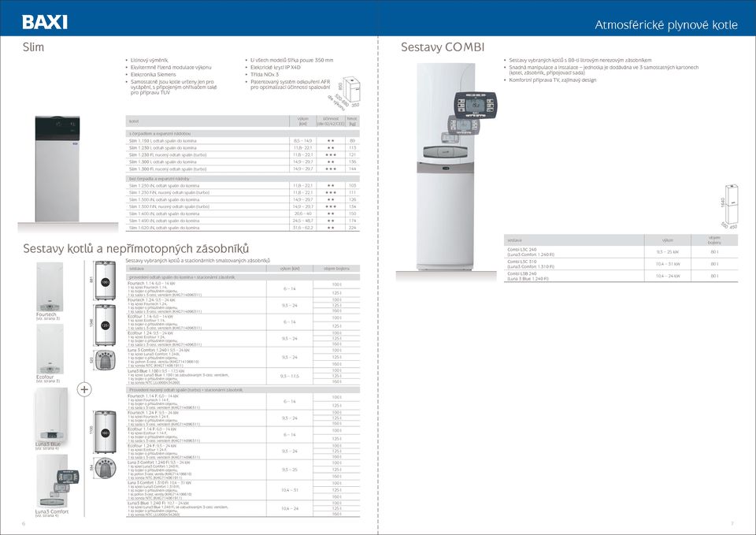Select the Luna3 Comfort boiler image
This screenshot has height=535, width=756.
(x=57, y=481)
